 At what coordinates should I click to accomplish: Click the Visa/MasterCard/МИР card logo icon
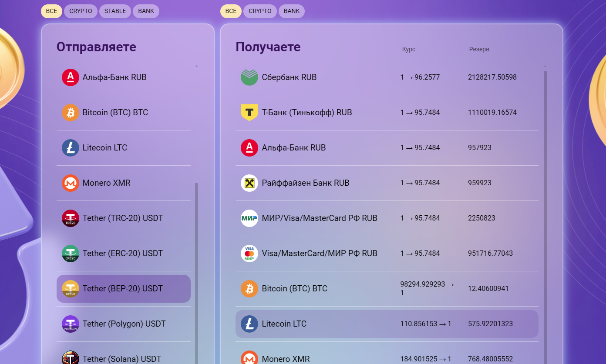[x=249, y=254]
